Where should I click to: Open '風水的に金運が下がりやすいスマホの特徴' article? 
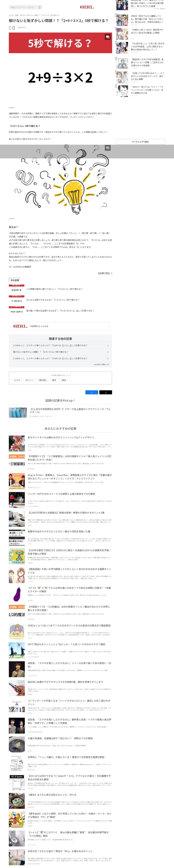(x=66, y=682)
